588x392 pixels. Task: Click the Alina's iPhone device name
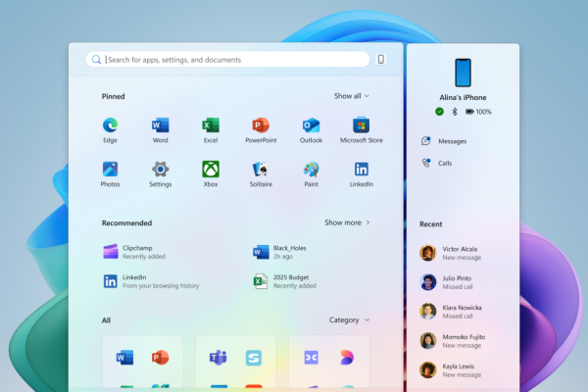(x=463, y=98)
